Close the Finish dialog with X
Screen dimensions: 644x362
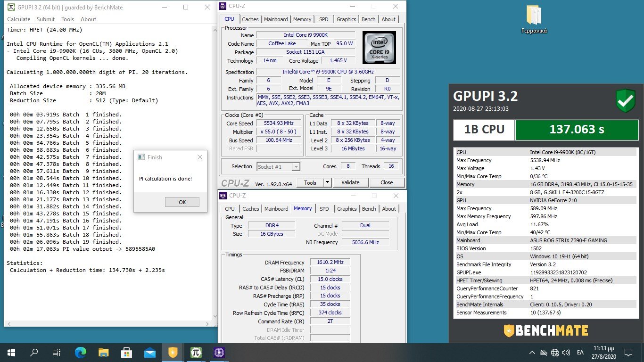coord(199,157)
